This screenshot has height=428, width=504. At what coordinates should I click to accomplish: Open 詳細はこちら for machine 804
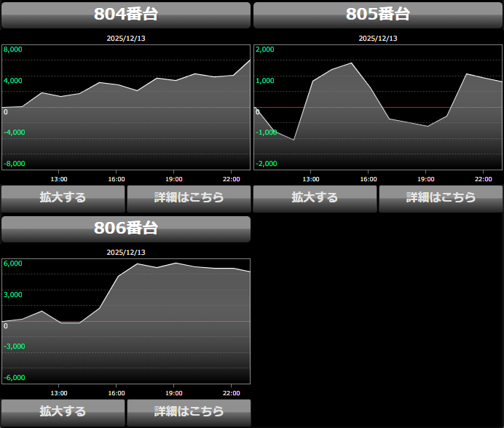(x=189, y=198)
